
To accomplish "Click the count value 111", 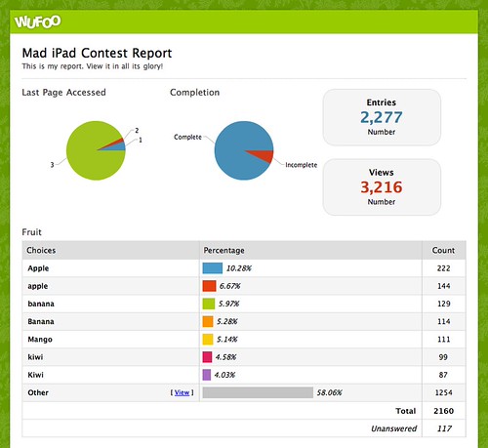I will (x=443, y=340).
